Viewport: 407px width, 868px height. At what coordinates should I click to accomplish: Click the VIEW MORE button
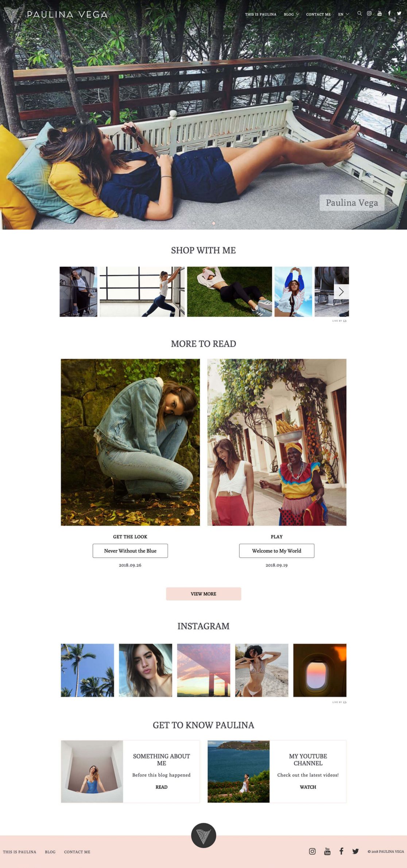(204, 594)
